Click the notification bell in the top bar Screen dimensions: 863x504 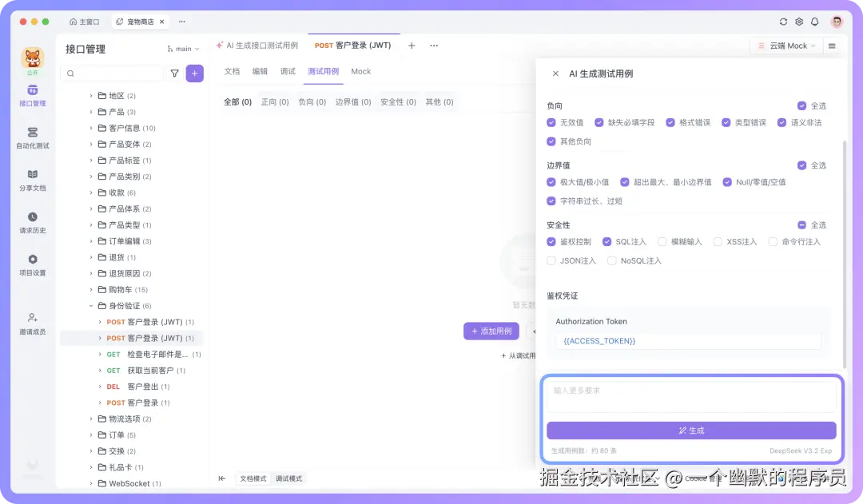pos(814,23)
